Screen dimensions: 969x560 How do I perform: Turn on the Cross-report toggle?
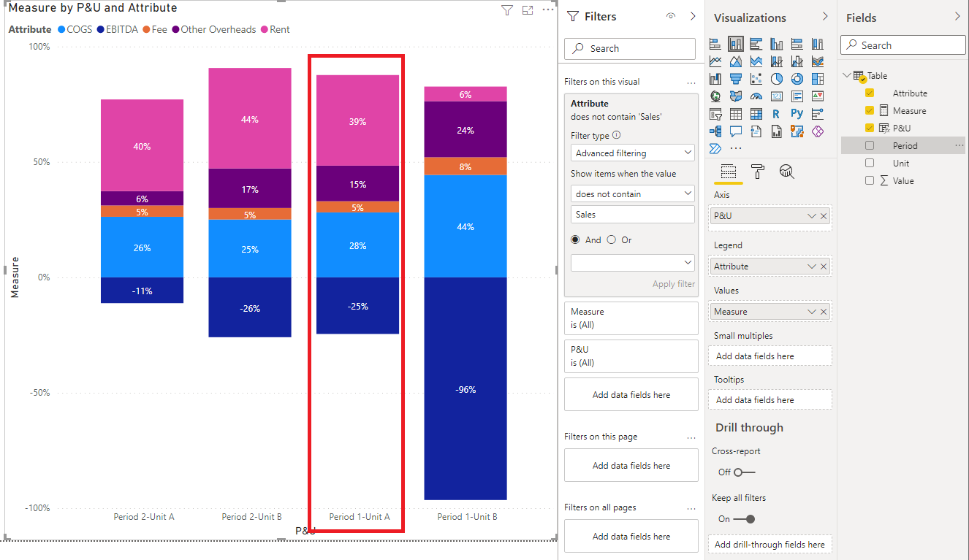743,472
